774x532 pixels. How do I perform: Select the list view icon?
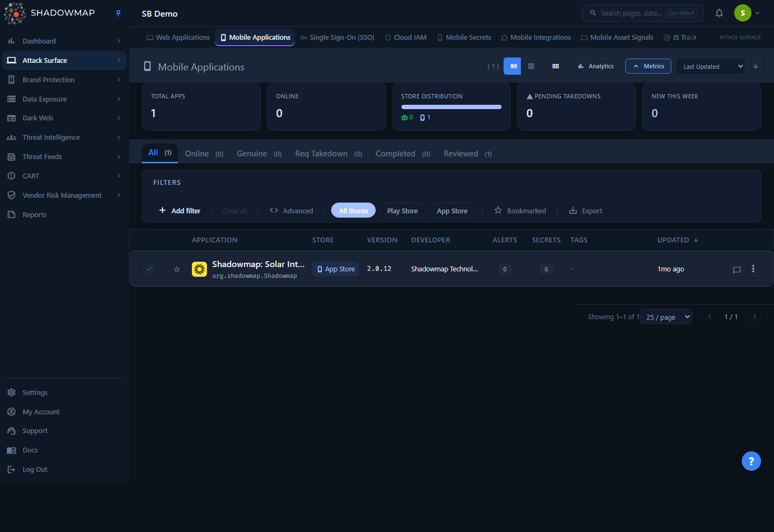coord(513,66)
